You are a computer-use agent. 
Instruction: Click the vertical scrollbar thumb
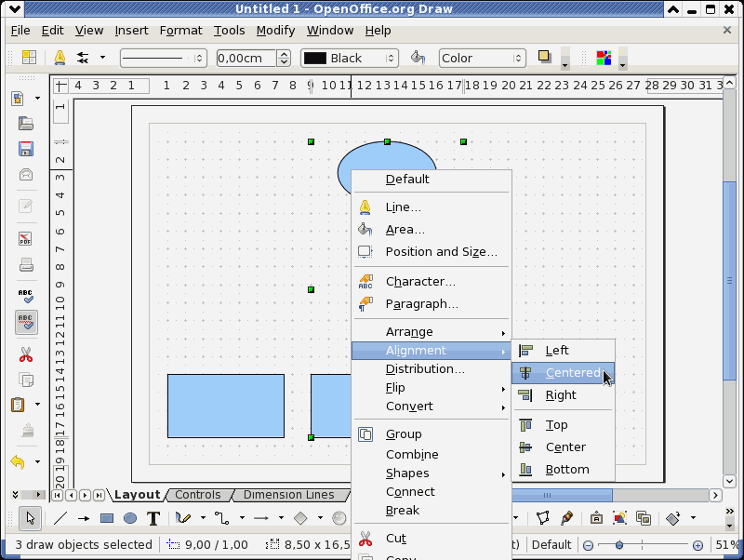click(x=729, y=281)
